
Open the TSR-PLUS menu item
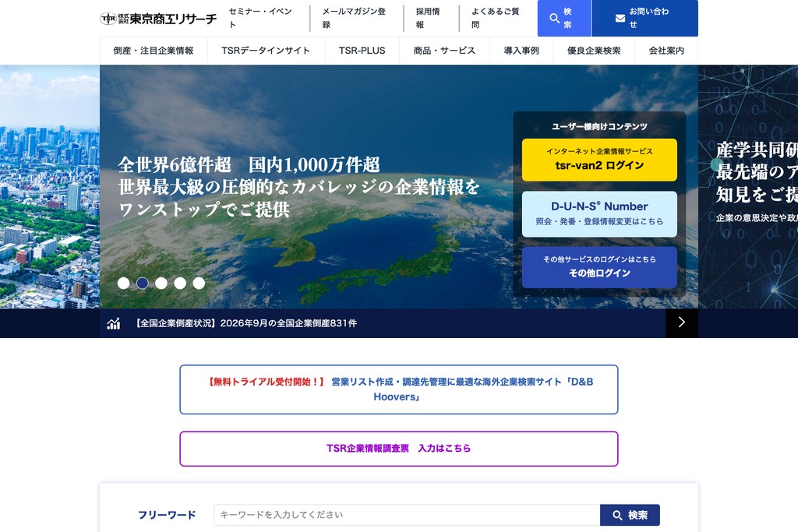[362, 51]
